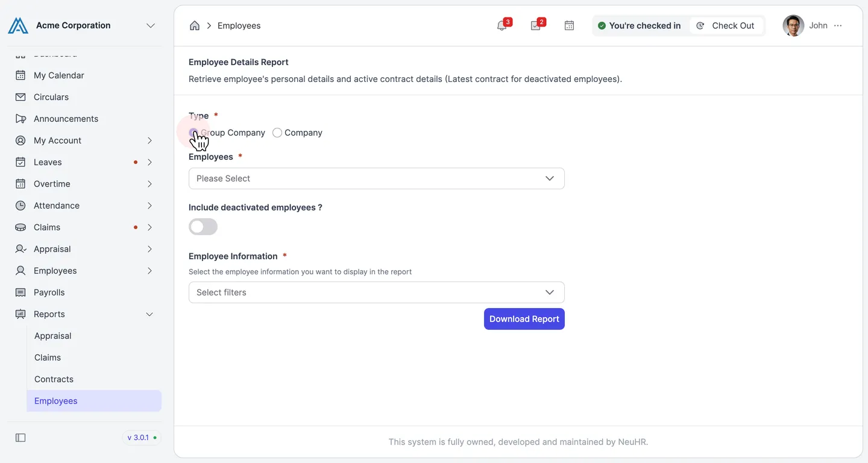Click the John username label
Viewport: 868px width, 463px height.
coord(818,25)
